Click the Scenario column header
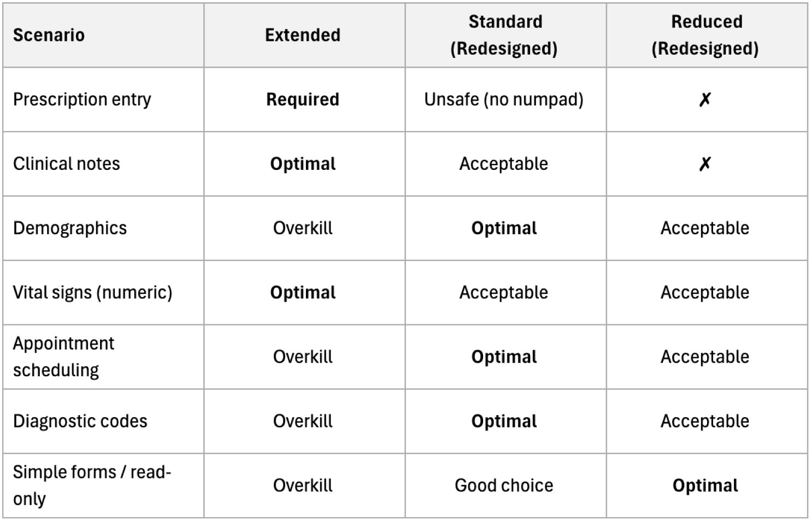812x521 pixels. 49,35
